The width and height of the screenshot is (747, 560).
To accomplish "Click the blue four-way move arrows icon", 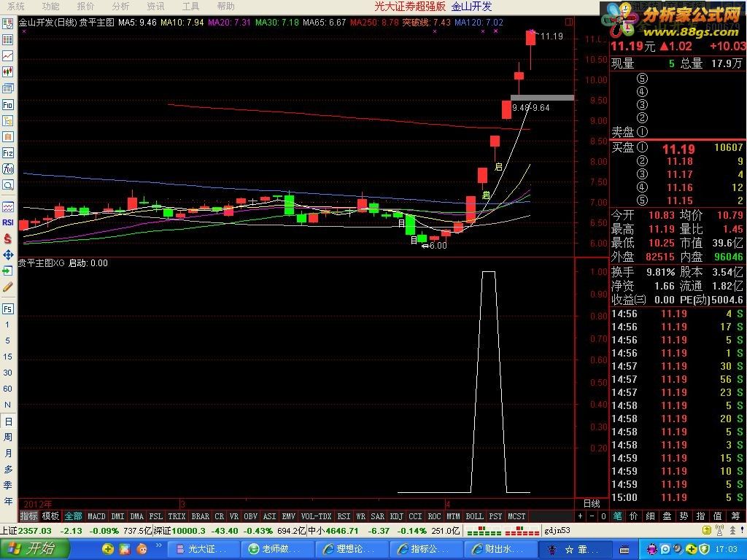I will tap(8, 254).
